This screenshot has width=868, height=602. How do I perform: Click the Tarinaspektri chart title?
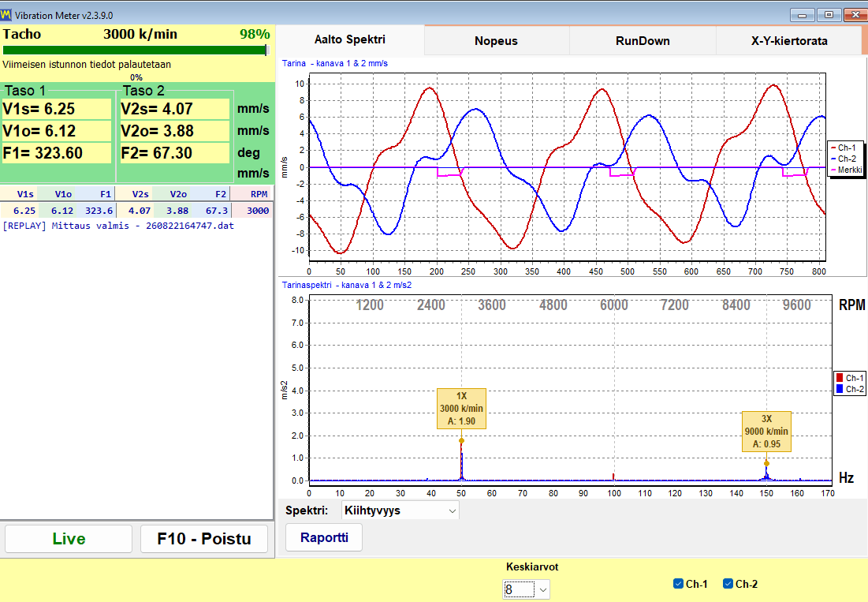point(347,285)
